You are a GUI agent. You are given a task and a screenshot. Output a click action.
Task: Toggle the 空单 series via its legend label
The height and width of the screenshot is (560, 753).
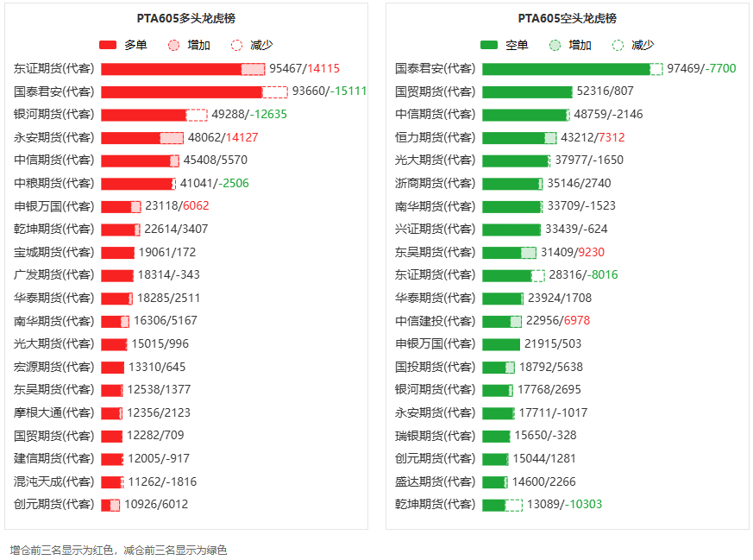tap(517, 45)
